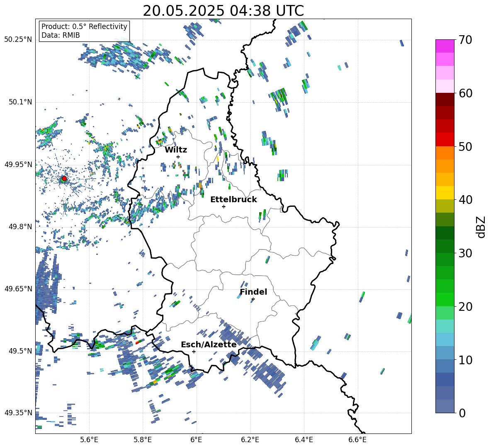Viewport: 491px width, 448px height.
Task: Click the 50.25°N latitude label
Action: (18, 39)
